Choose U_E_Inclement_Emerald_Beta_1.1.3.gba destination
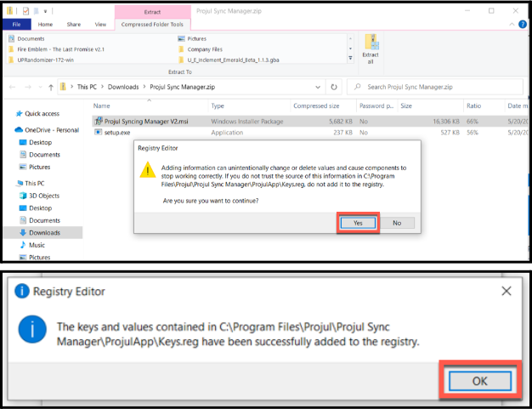532x409 pixels. click(x=233, y=60)
